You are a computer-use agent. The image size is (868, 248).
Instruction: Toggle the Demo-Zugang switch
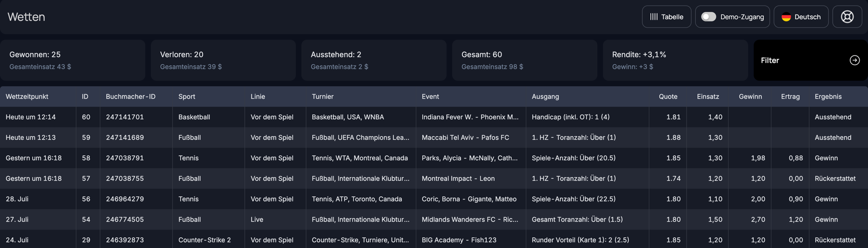[708, 17]
